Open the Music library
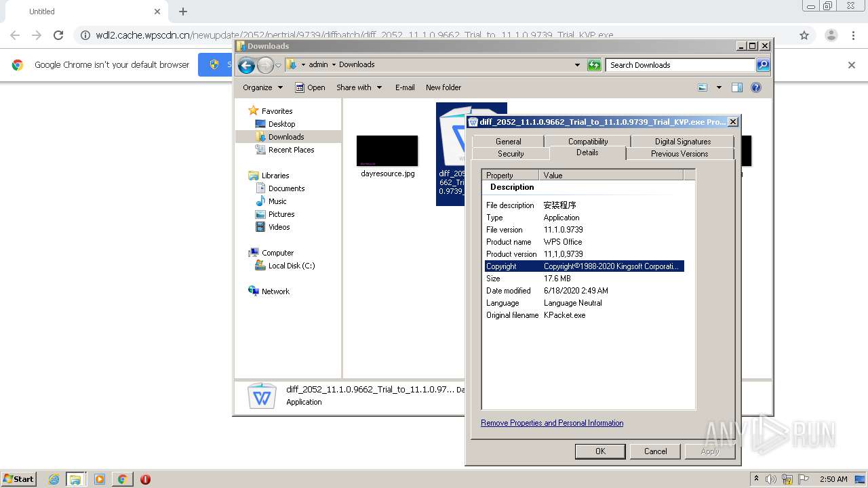 pos(277,201)
